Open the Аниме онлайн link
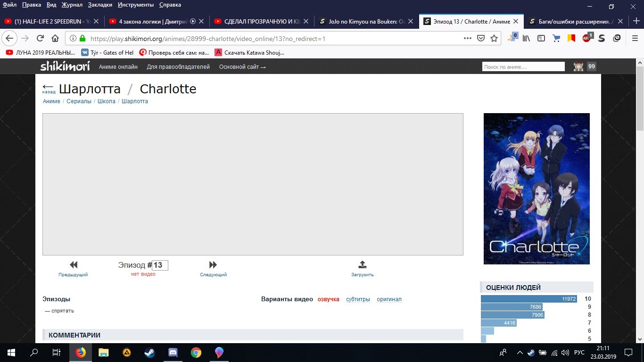The image size is (644, 362). pos(118,67)
